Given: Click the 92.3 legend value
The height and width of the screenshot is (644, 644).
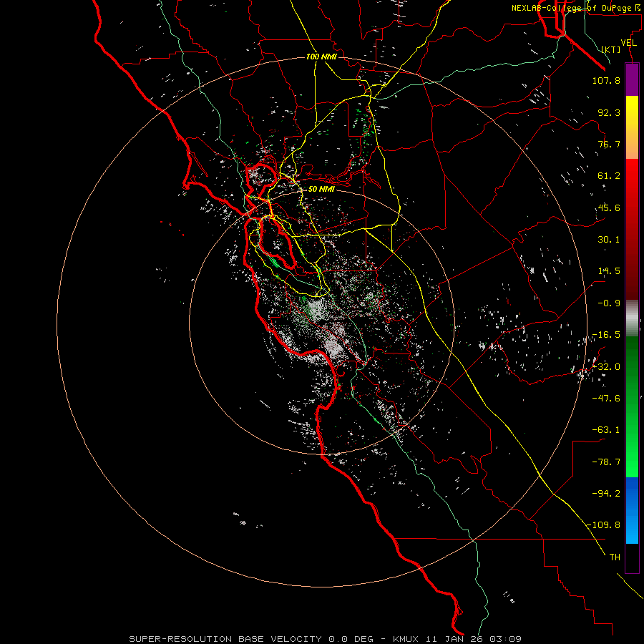Looking at the screenshot, I should click(609, 112).
